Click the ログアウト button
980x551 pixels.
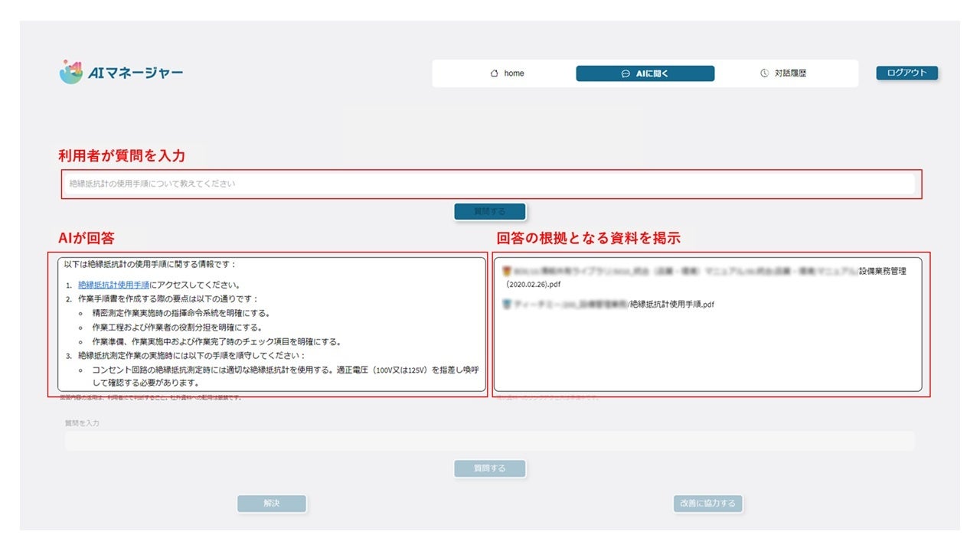coord(906,72)
